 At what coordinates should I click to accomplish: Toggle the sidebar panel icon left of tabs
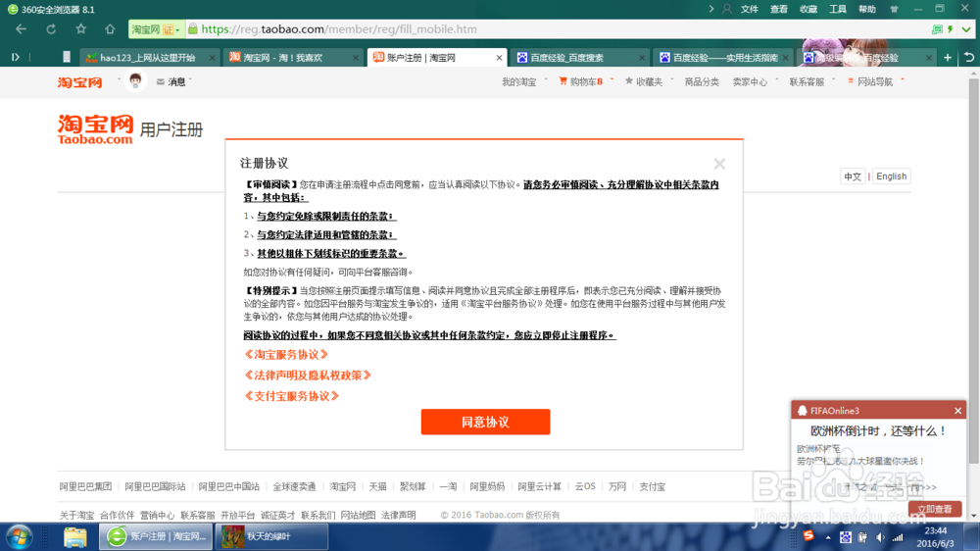point(15,57)
